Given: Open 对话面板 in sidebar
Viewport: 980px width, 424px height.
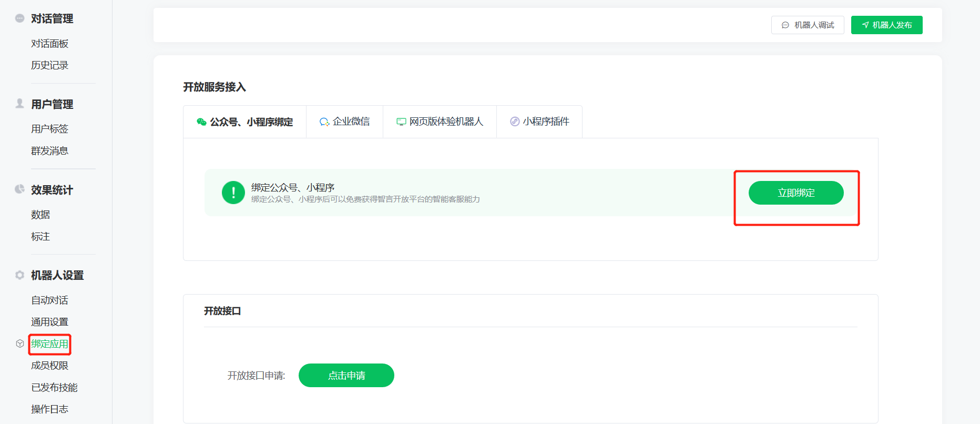Looking at the screenshot, I should (x=50, y=44).
